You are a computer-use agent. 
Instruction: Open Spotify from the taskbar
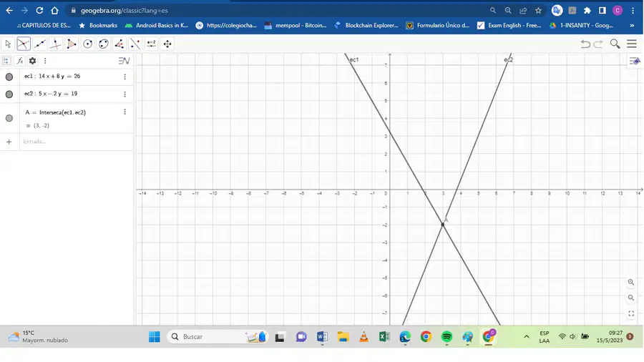point(447,337)
